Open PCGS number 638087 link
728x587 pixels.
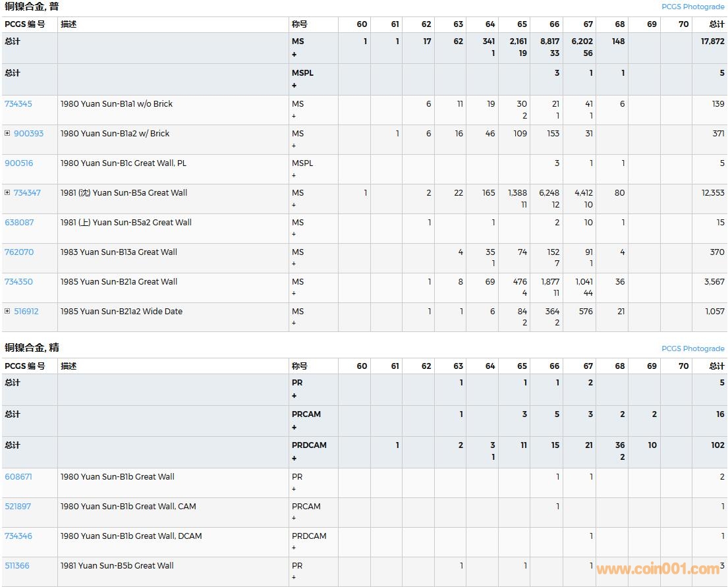(19, 222)
